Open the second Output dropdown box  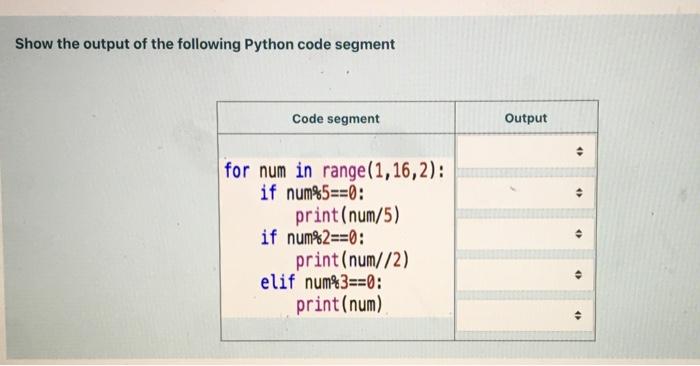coord(526,193)
